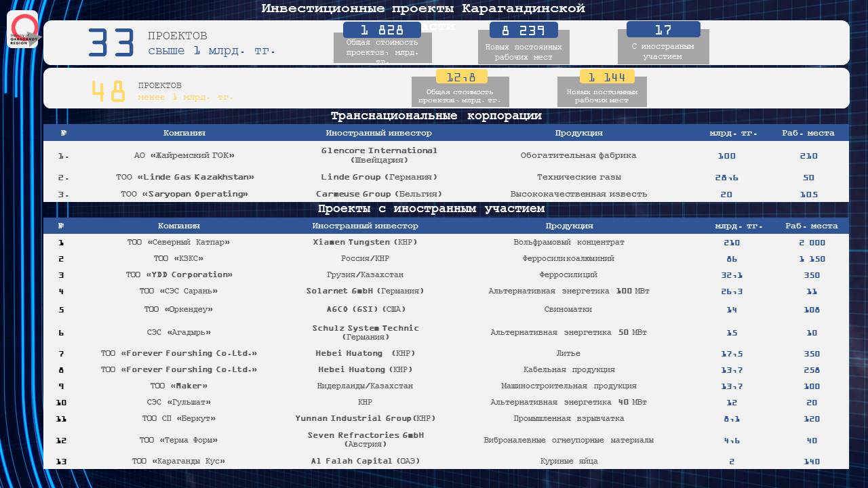
Task: Click the Al Falah Capital (ОАЭ) cell
Action: [x=365, y=462]
